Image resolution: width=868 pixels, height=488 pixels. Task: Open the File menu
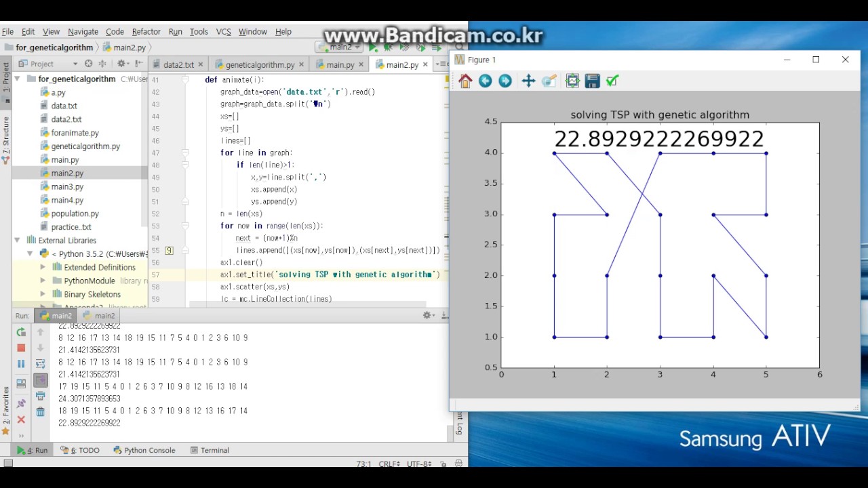[7, 32]
